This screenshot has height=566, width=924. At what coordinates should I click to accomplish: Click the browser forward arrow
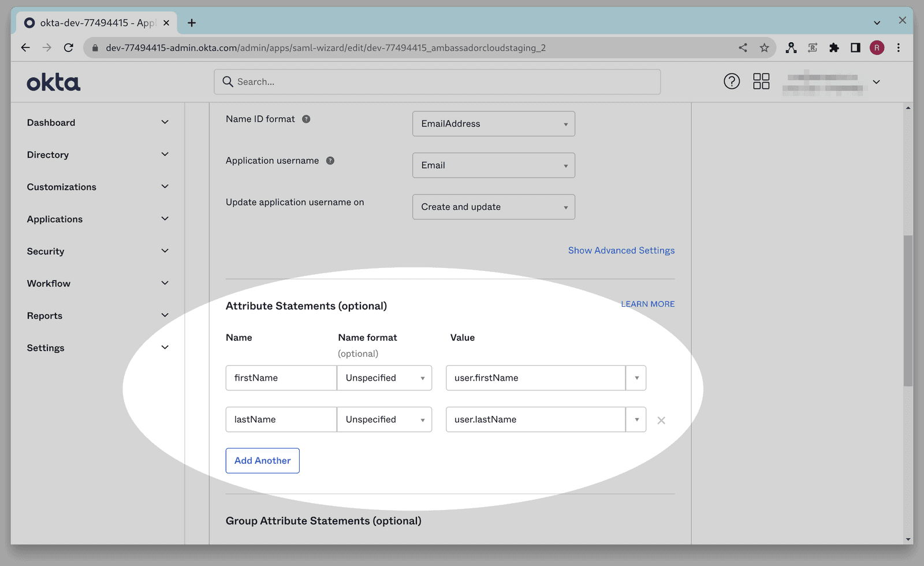point(47,48)
